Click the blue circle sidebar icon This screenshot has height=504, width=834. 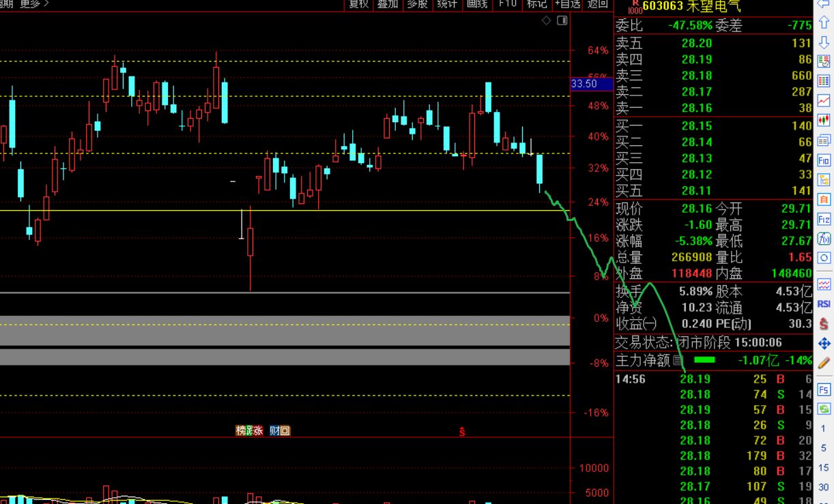point(824,258)
